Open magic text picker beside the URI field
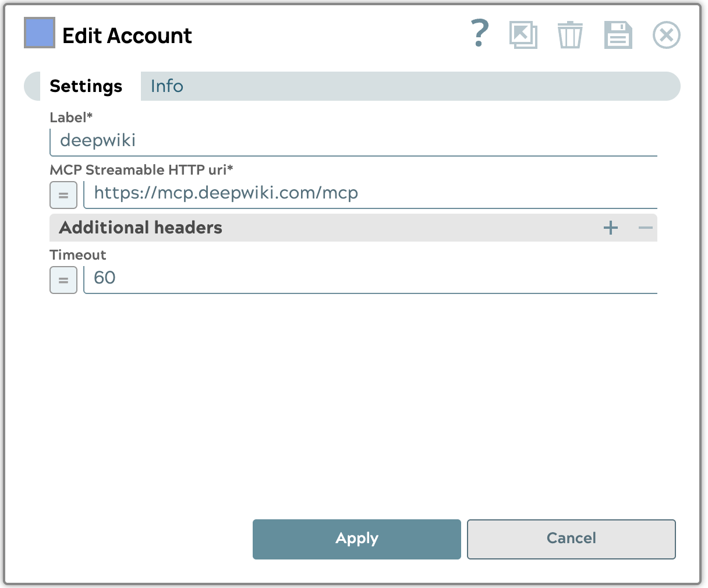 click(63, 195)
